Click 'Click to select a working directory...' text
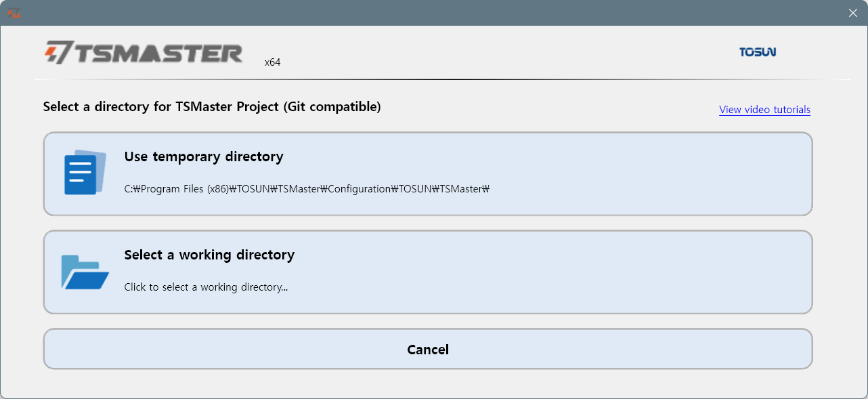The width and height of the screenshot is (868, 399). click(x=206, y=287)
